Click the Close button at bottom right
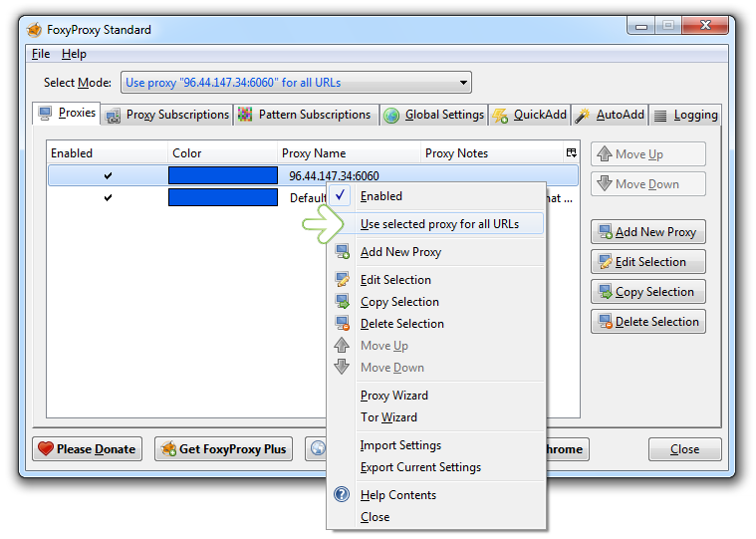 [684, 449]
